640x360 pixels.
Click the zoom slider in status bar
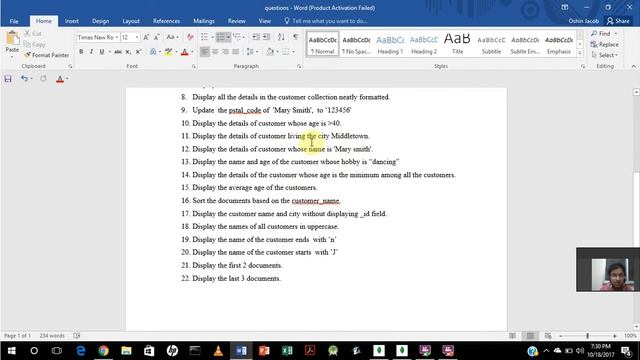tap(587, 336)
